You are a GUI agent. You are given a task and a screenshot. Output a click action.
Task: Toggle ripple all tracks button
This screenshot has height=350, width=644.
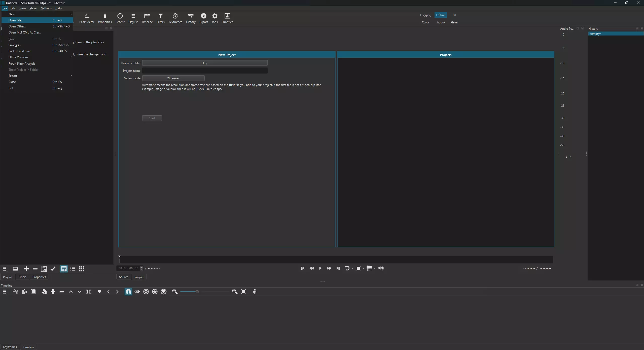(x=155, y=292)
